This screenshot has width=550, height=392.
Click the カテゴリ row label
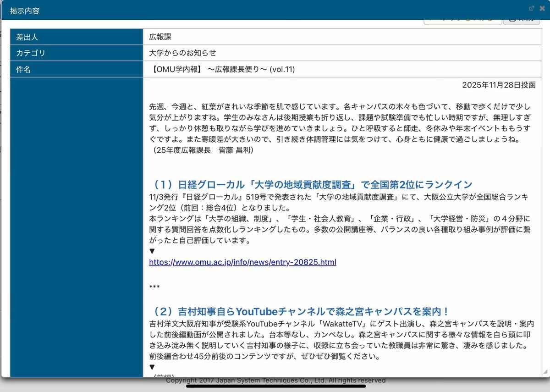click(31, 53)
